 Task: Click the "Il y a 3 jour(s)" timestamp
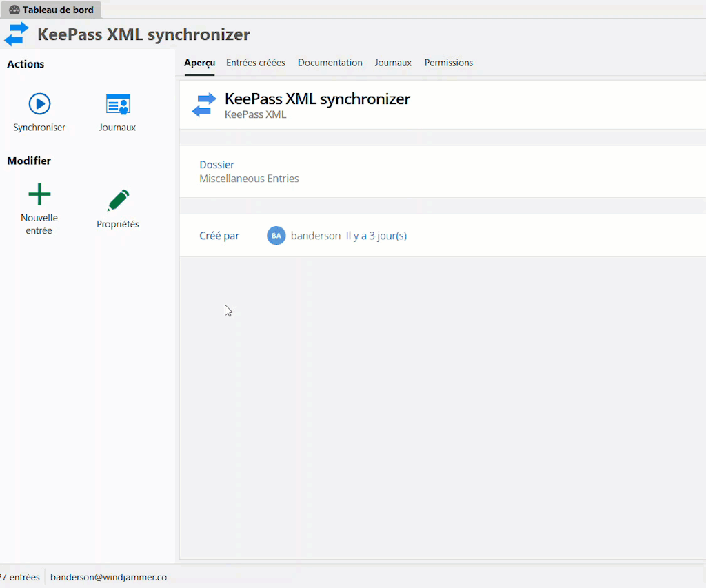[x=376, y=236]
